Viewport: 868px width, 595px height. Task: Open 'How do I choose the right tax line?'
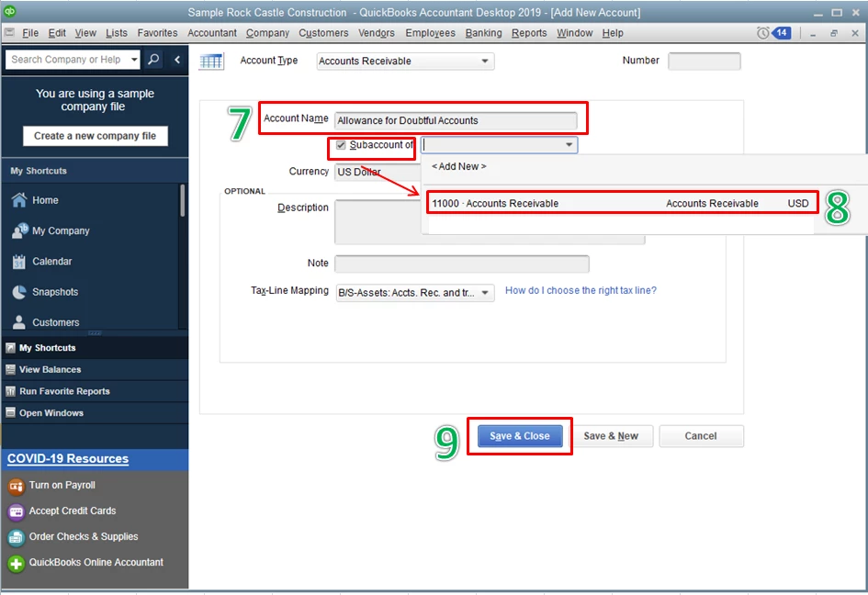tap(581, 290)
